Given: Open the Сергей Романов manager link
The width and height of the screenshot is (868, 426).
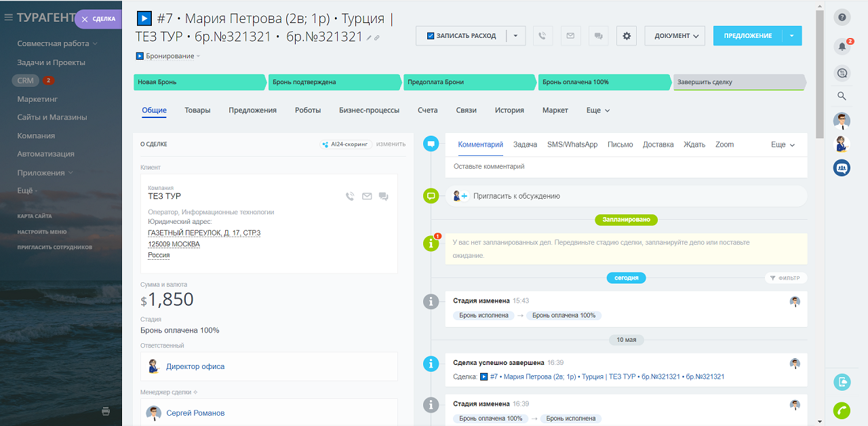Looking at the screenshot, I should pos(195,413).
